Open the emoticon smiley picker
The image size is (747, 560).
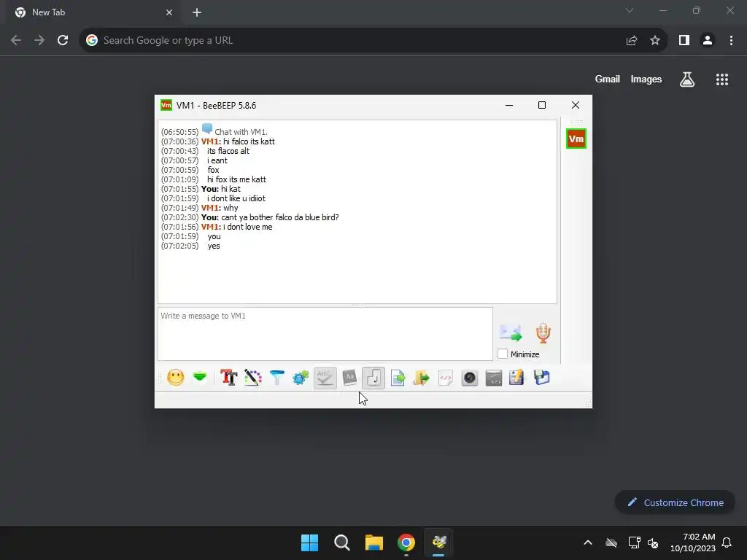tap(175, 378)
